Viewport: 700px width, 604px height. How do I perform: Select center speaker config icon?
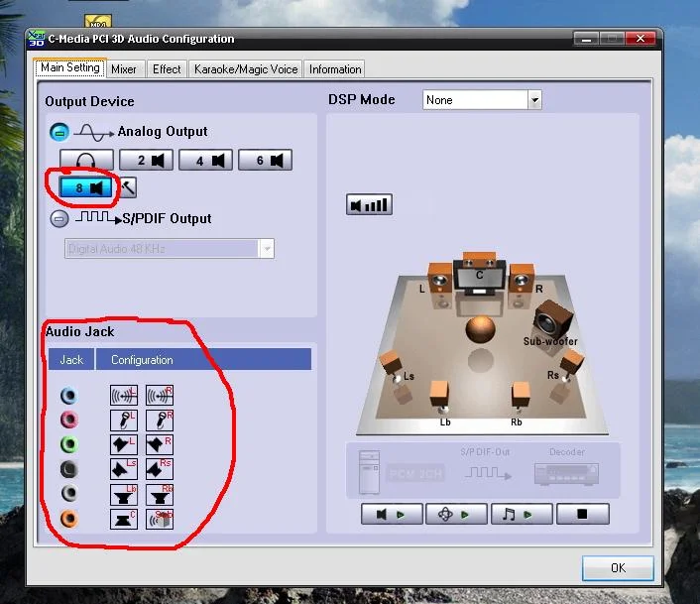point(124,519)
